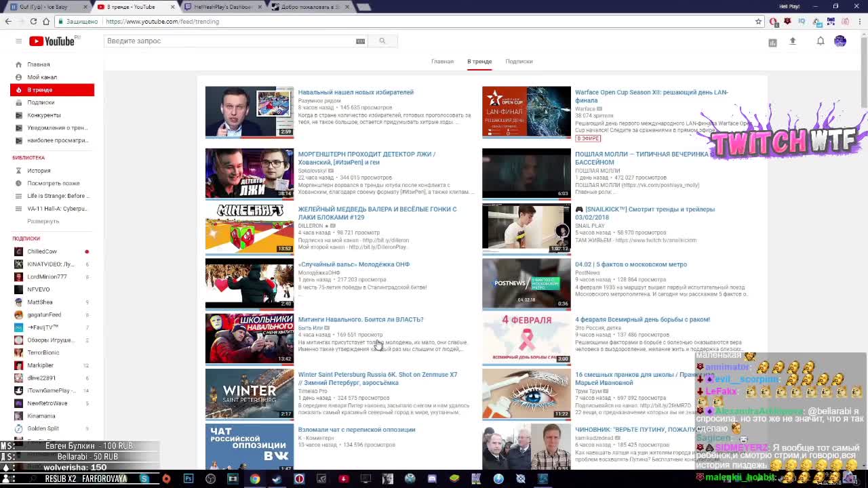Open the YouTube hamburger guide menu

18,41
